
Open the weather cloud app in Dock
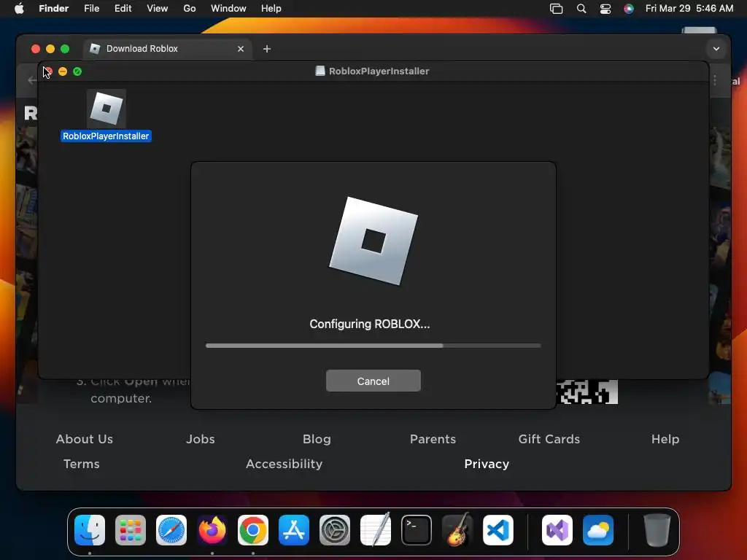tap(598, 530)
